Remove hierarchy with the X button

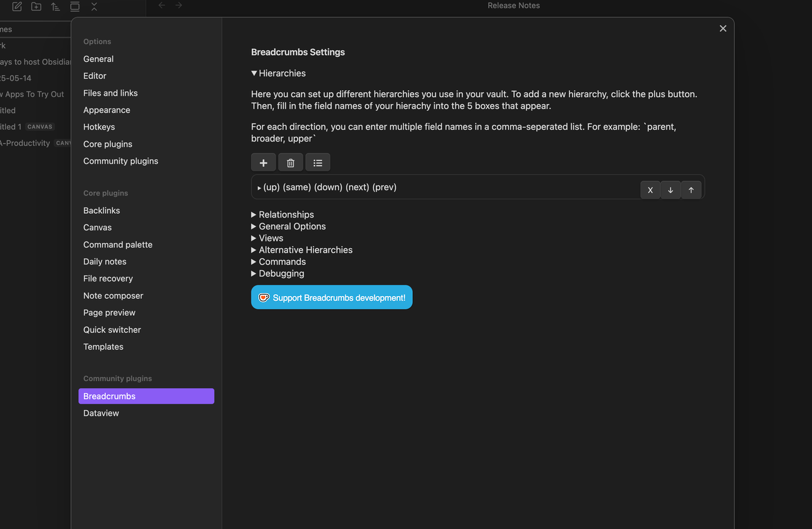650,190
